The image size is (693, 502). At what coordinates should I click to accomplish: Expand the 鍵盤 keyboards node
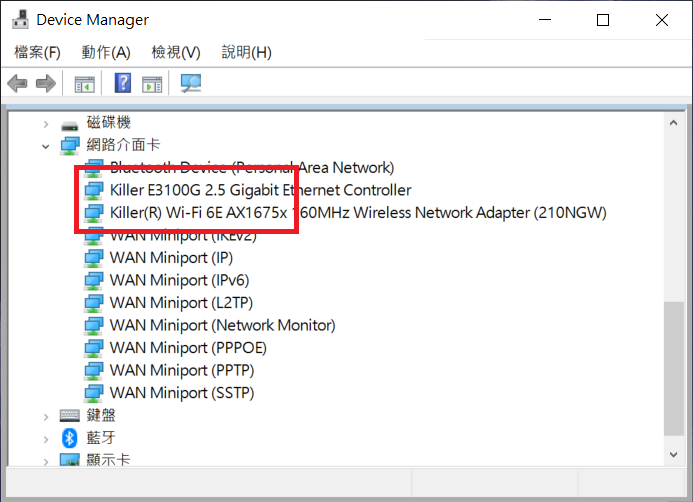point(46,415)
